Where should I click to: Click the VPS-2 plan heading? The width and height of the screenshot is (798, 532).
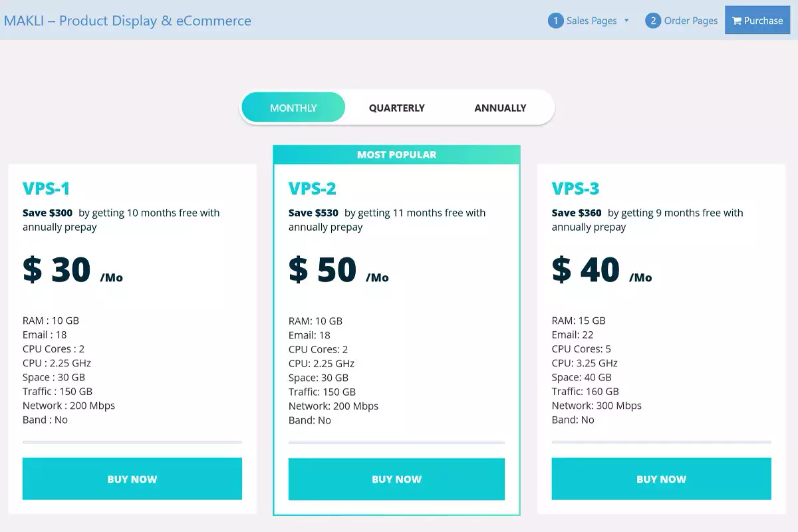tap(313, 189)
